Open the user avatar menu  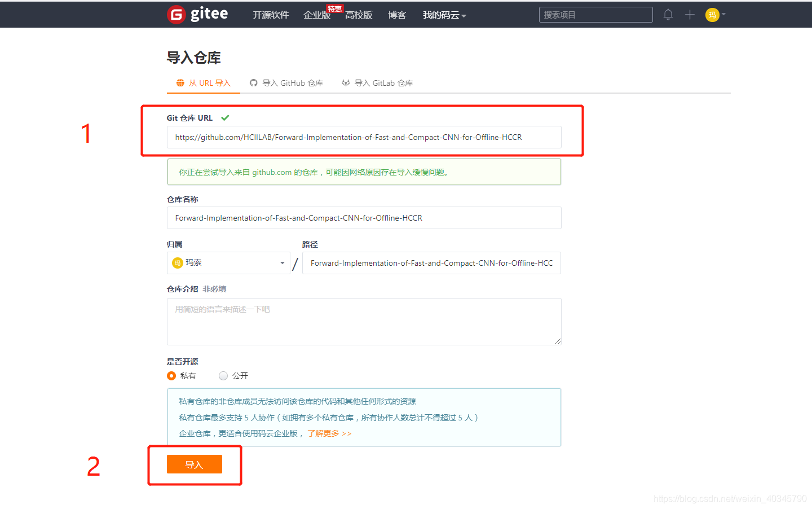[711, 15]
